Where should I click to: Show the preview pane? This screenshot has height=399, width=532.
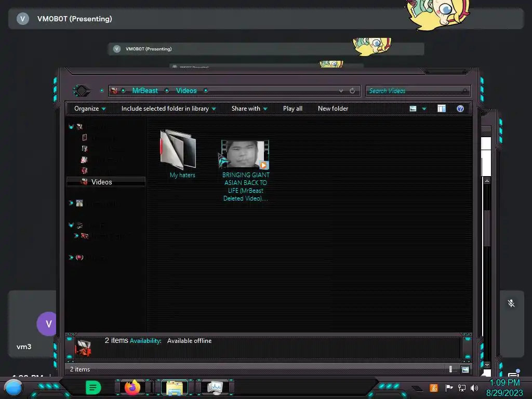[442, 109]
